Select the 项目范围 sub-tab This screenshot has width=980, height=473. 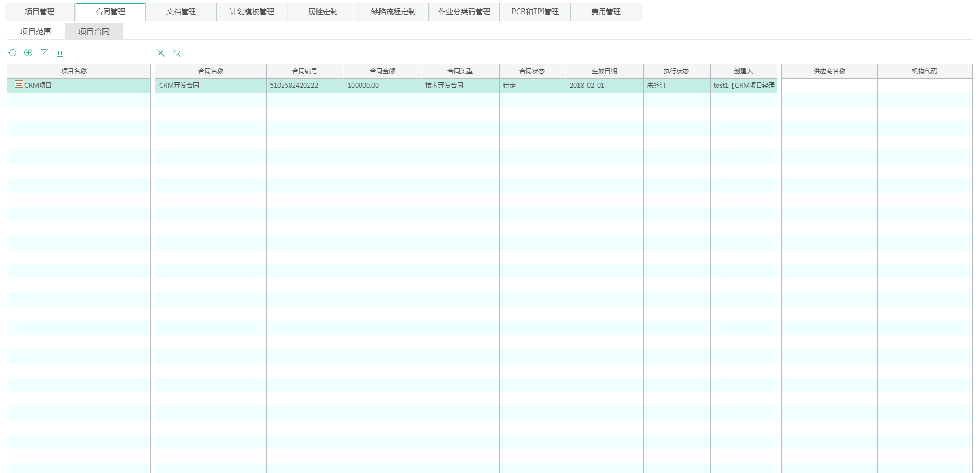[36, 31]
